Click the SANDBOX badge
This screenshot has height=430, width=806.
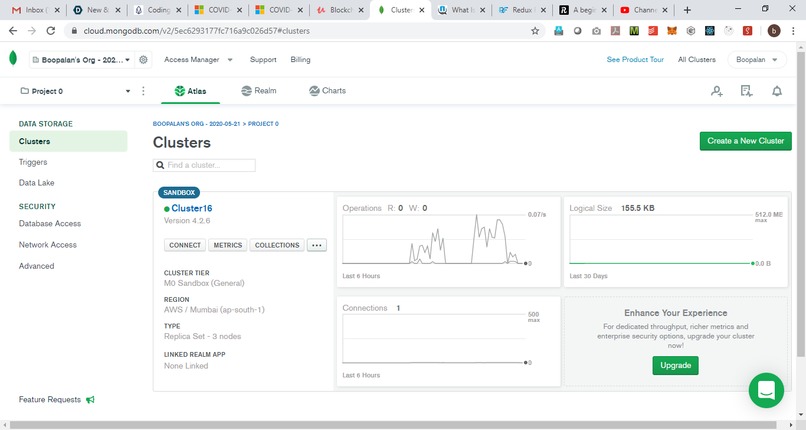179,193
